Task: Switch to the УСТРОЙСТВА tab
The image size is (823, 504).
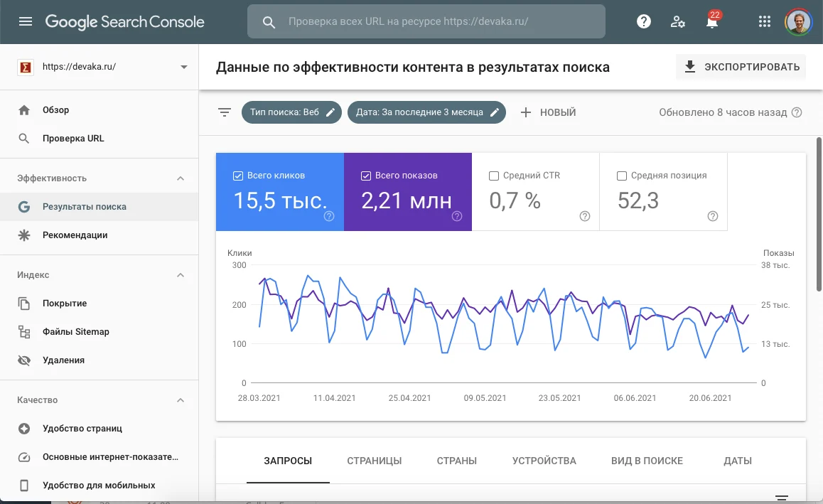Action: (544, 461)
